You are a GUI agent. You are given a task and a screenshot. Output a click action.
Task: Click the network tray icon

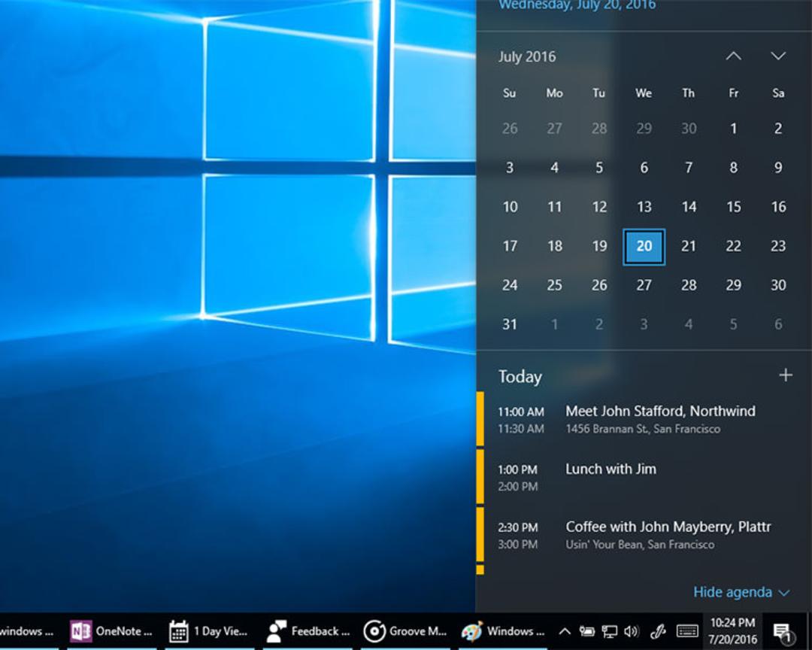[x=609, y=631]
